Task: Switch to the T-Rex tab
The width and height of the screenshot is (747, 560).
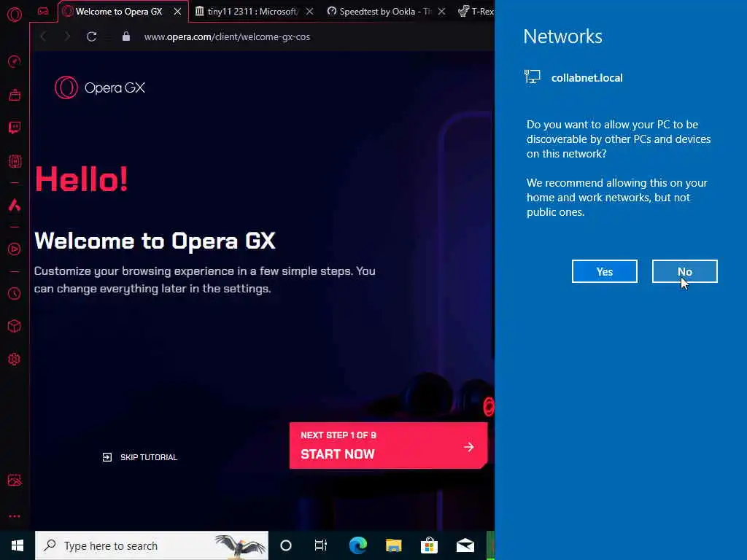Action: (476, 12)
